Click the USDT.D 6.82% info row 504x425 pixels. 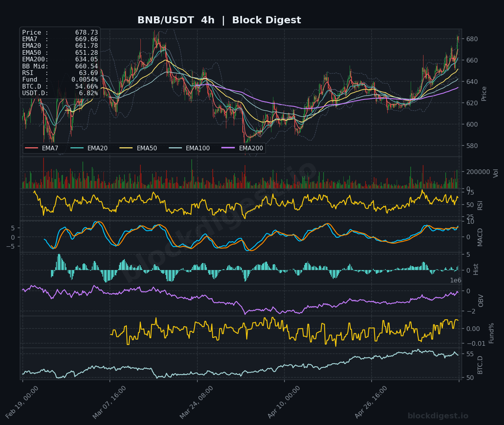(60, 93)
